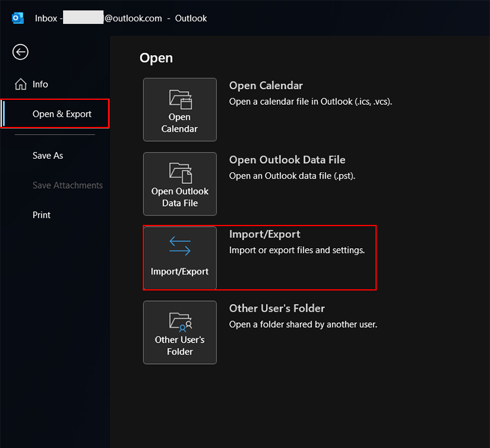Click 'Import or export files and settings' description
Image resolution: width=490 pixels, height=448 pixels.
[297, 250]
